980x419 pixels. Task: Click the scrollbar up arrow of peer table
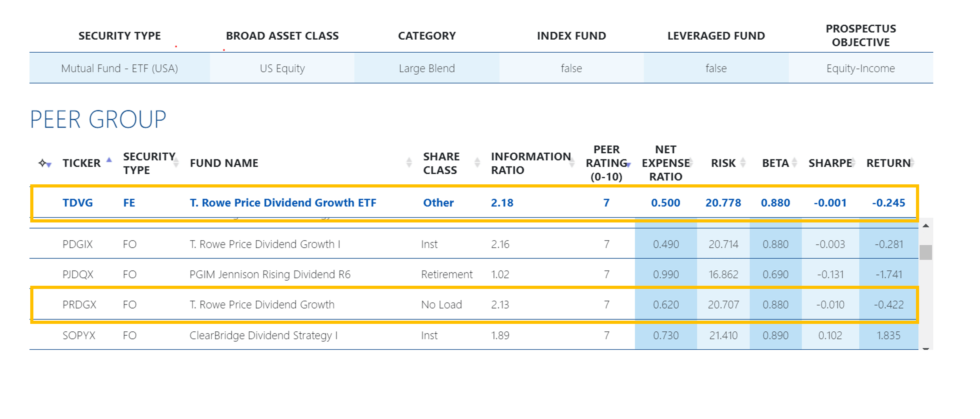tap(926, 226)
